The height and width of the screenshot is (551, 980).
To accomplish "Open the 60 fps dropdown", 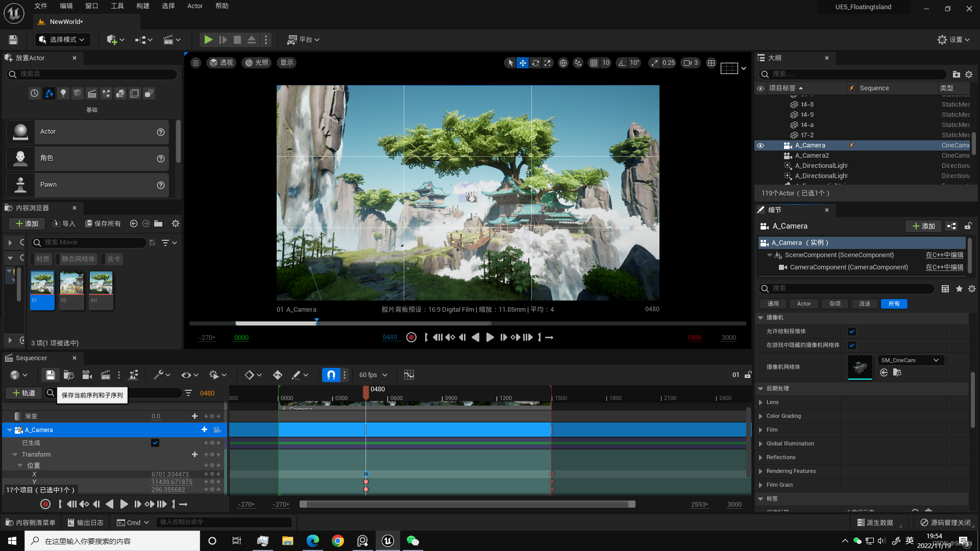I will 373,375.
